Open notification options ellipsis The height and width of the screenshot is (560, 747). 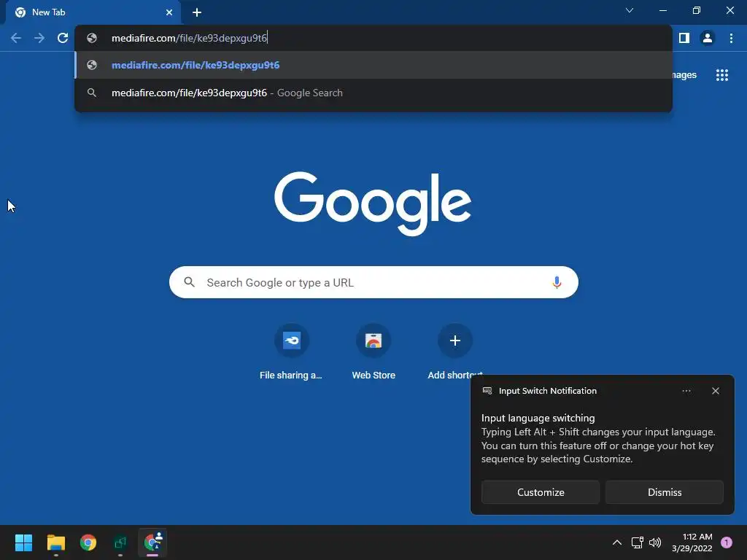pos(686,391)
